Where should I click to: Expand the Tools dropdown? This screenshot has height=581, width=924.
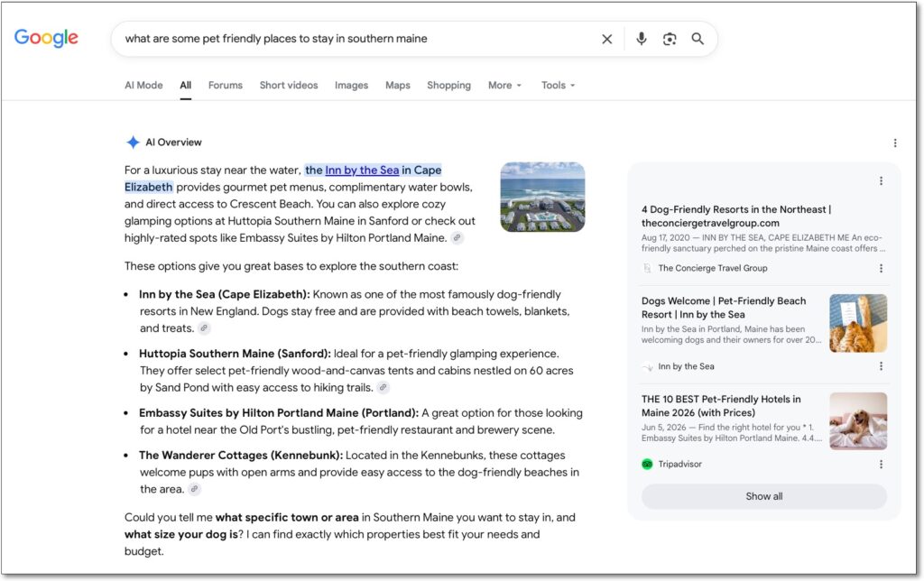pyautogui.click(x=558, y=85)
